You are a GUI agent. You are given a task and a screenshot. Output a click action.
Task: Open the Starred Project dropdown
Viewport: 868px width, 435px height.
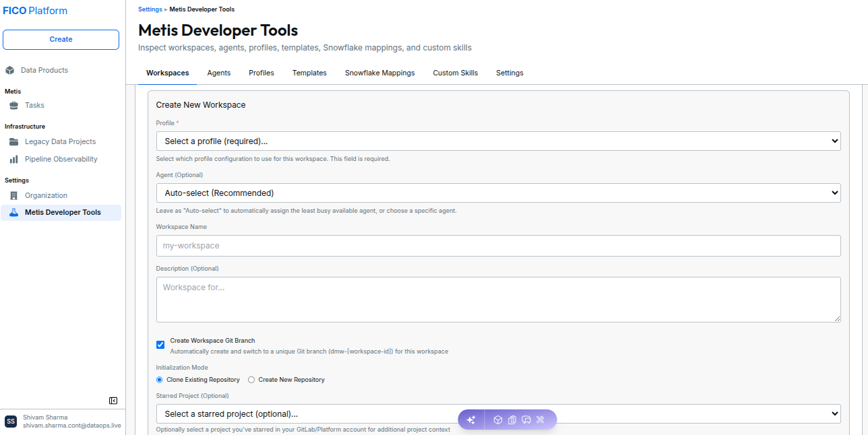point(499,413)
